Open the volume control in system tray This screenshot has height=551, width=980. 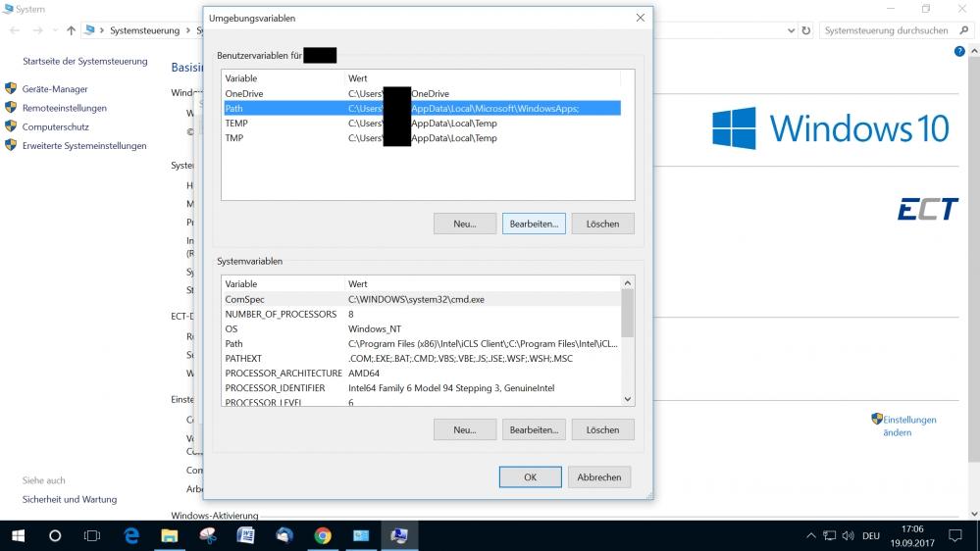pos(847,535)
